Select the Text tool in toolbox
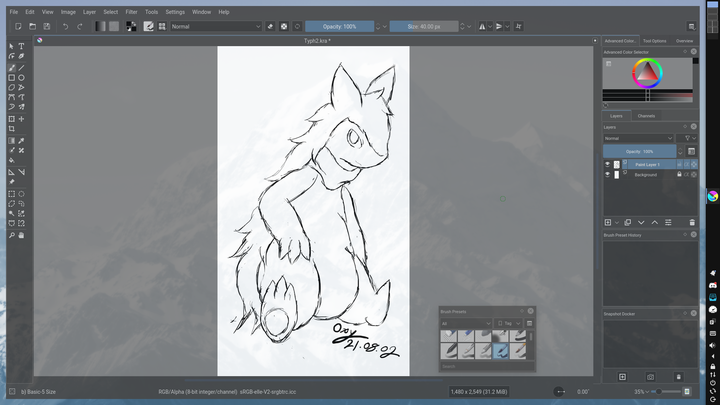The image size is (720, 405). tap(21, 46)
